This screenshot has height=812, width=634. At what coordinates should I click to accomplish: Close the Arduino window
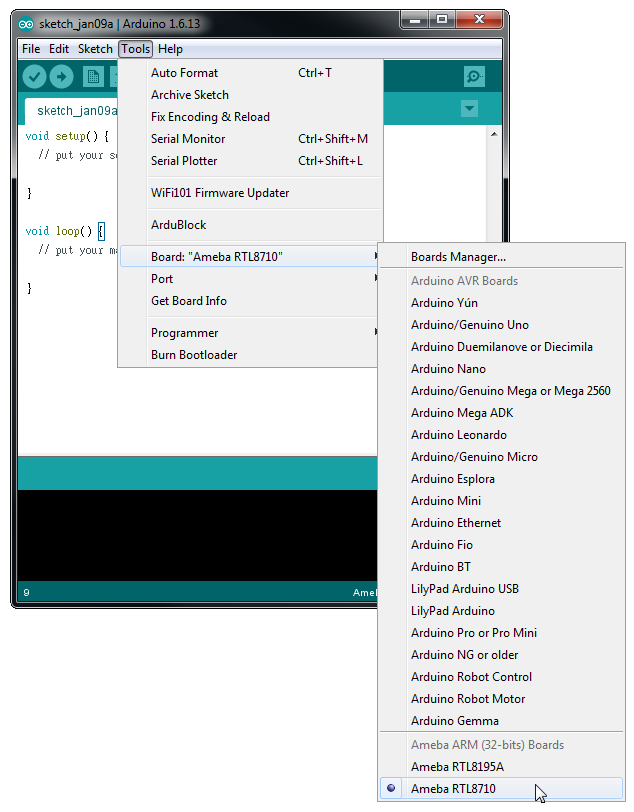click(x=479, y=20)
